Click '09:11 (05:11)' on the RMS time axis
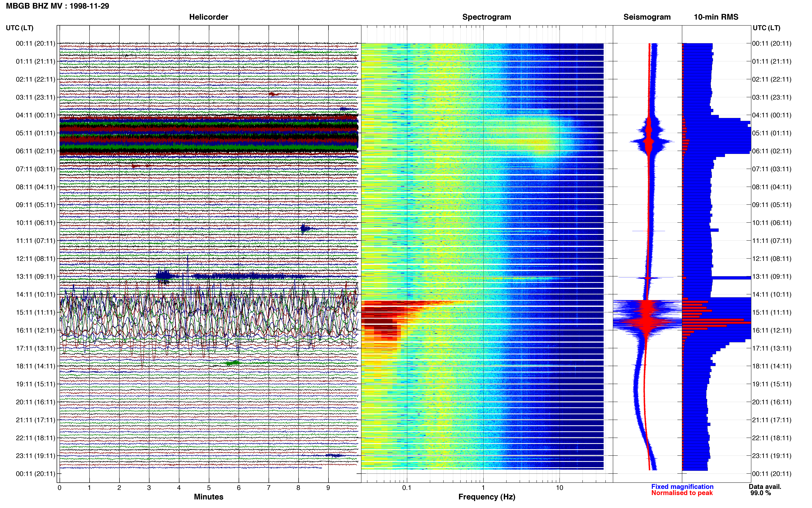Image resolution: width=812 pixels, height=508 pixels. click(772, 205)
